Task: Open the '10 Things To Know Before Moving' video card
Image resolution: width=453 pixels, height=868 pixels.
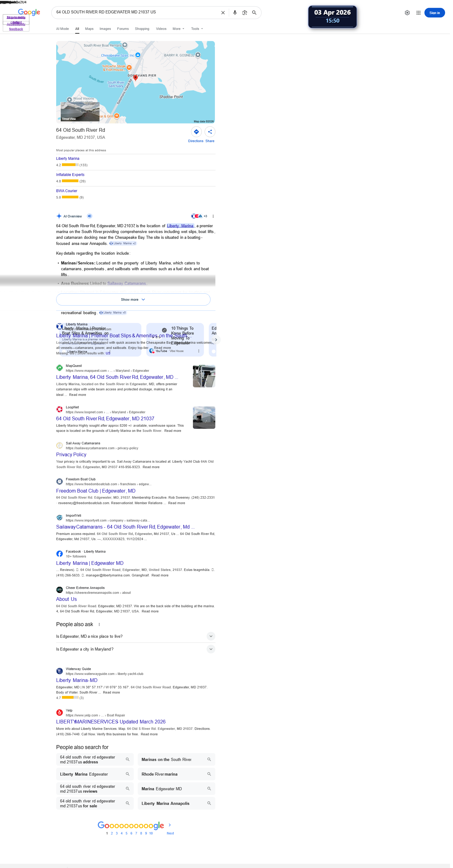Action: click(x=175, y=340)
